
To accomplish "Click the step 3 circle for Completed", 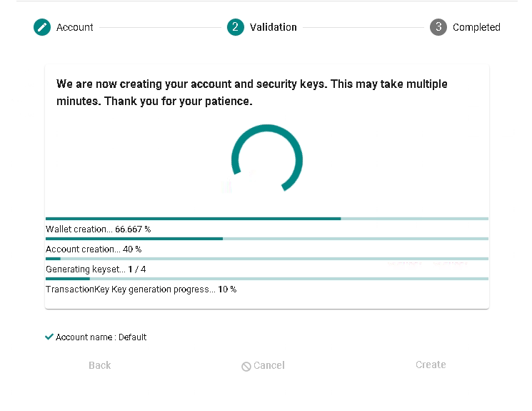I will click(438, 27).
